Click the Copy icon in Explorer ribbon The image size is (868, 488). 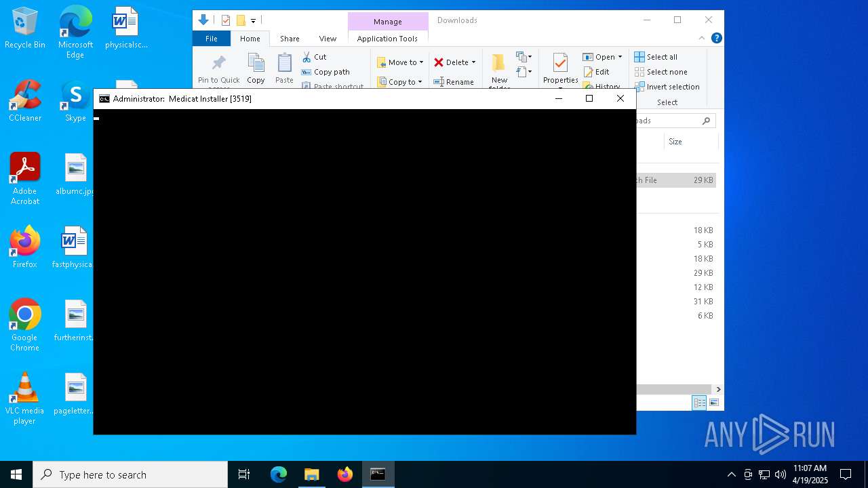click(256, 68)
